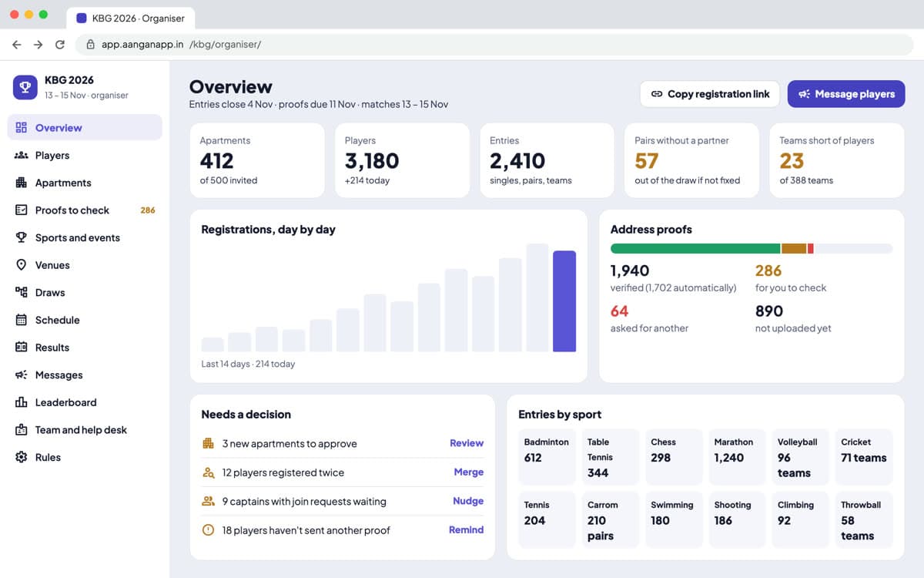Click the Shooting 186 tile

tap(737, 520)
